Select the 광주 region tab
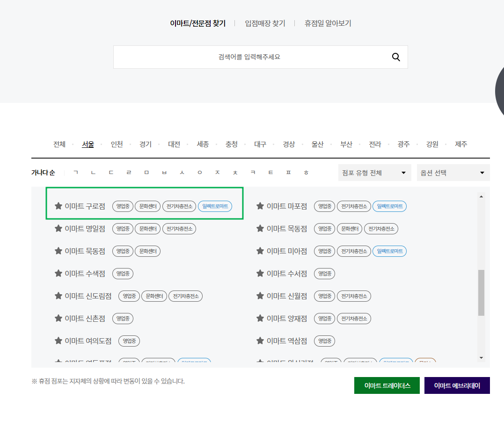 [403, 144]
